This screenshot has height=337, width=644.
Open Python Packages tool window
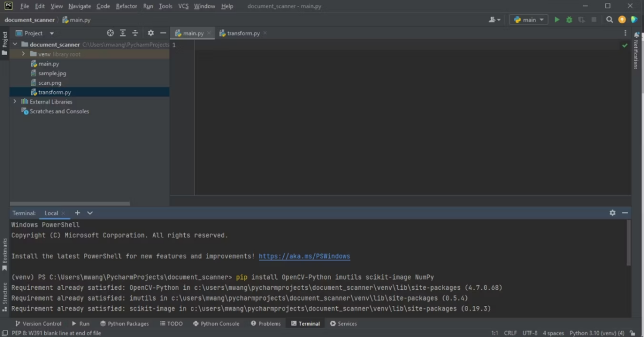[124, 324]
